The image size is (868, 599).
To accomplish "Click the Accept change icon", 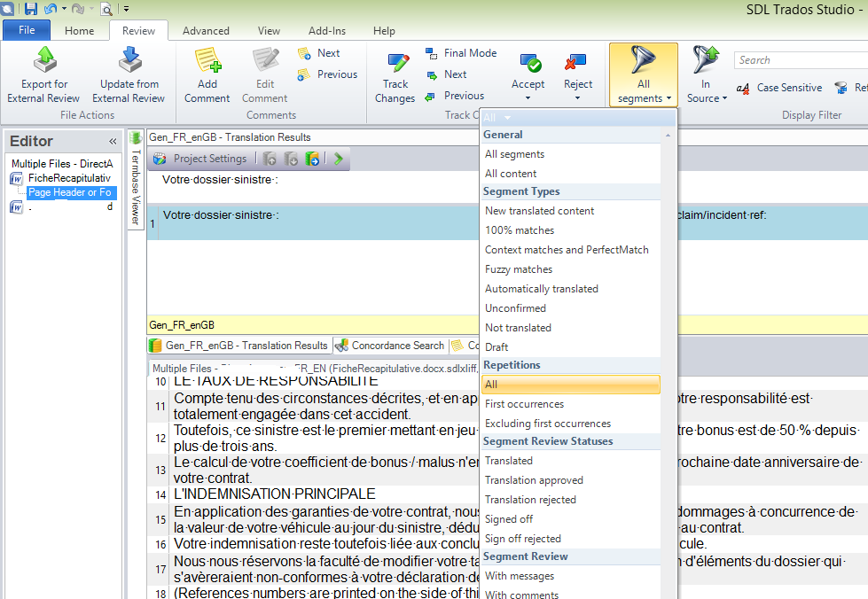I will coord(531,64).
